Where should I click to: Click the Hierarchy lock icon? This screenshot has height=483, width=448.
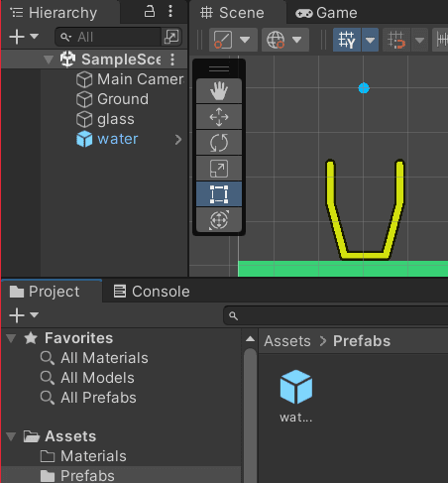(150, 12)
